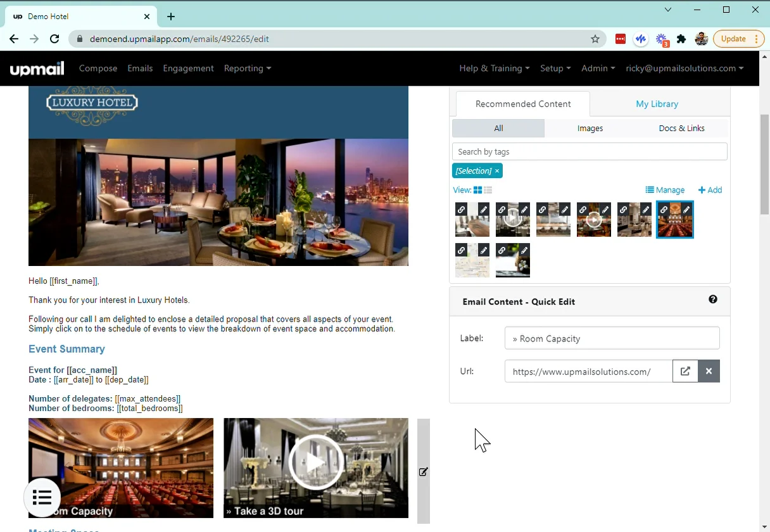The height and width of the screenshot is (532, 770).
Task: Filter content by Docs & Links
Action: 681,128
